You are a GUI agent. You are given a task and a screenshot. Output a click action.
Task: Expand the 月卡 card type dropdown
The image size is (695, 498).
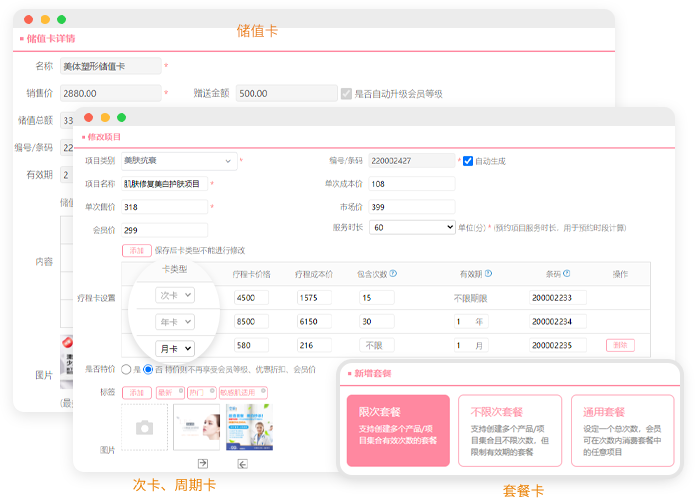click(x=175, y=348)
